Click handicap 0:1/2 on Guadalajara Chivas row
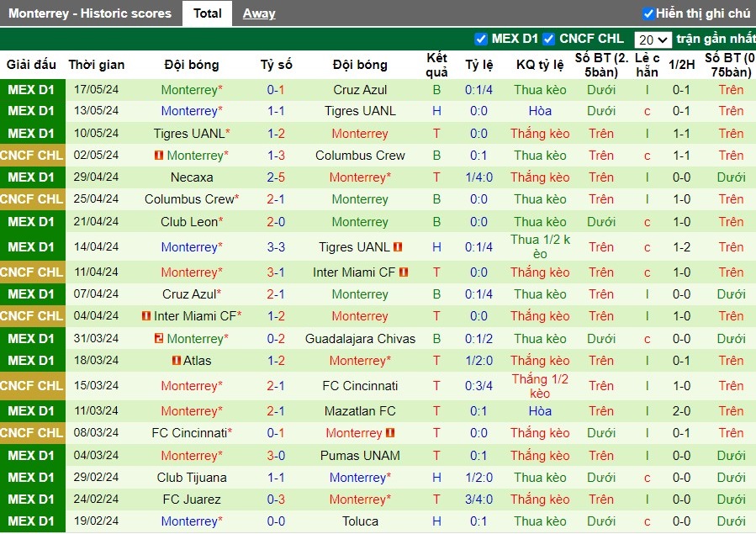This screenshot has width=756, height=534. point(478,338)
